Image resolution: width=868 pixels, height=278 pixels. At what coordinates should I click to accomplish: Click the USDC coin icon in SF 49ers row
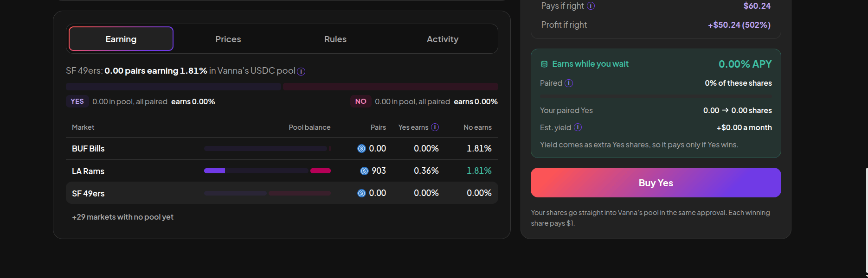(361, 193)
